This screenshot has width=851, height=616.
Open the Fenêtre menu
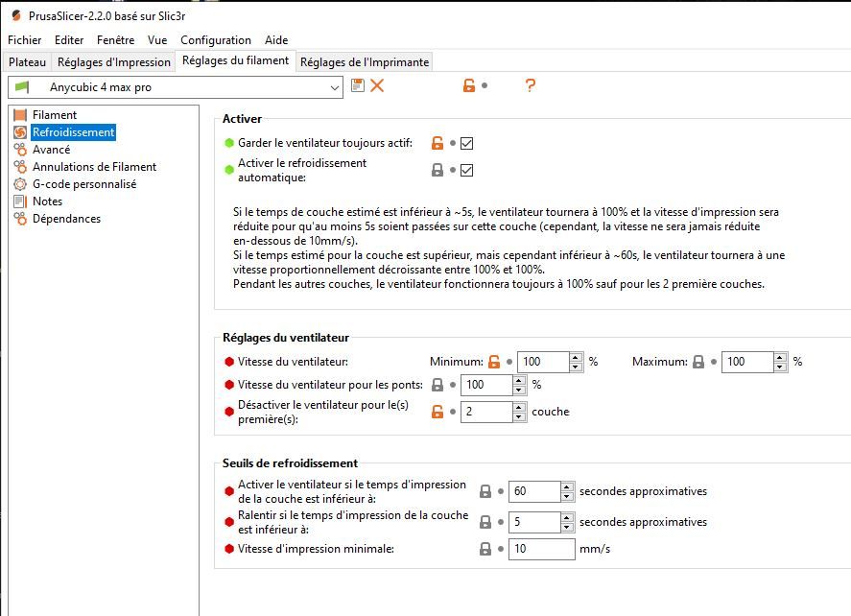115,40
